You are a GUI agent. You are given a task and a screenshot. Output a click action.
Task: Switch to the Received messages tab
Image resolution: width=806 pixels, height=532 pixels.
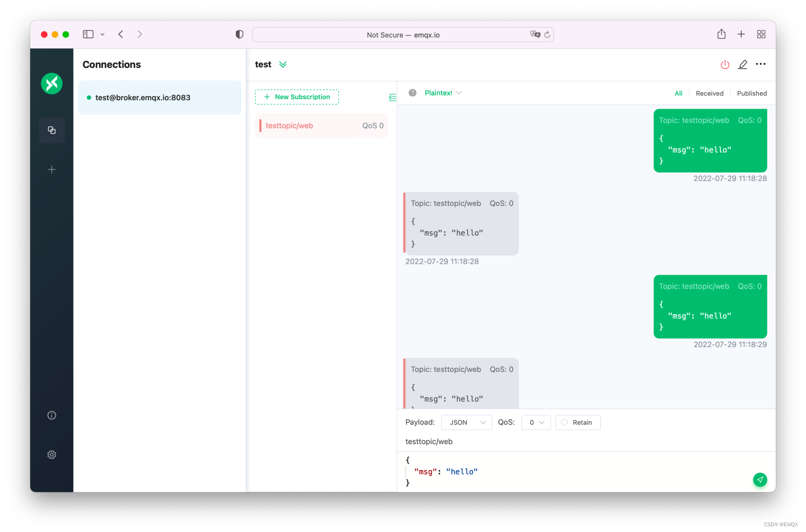[709, 93]
